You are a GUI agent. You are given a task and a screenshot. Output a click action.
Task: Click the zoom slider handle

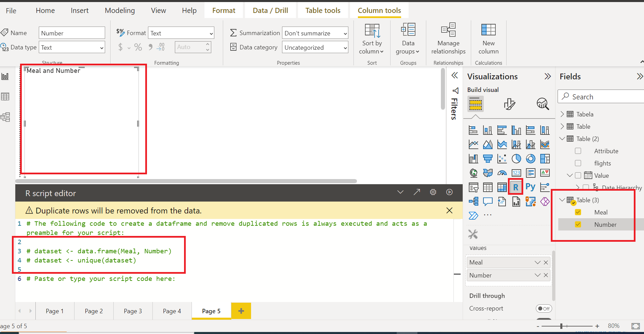[561, 326]
